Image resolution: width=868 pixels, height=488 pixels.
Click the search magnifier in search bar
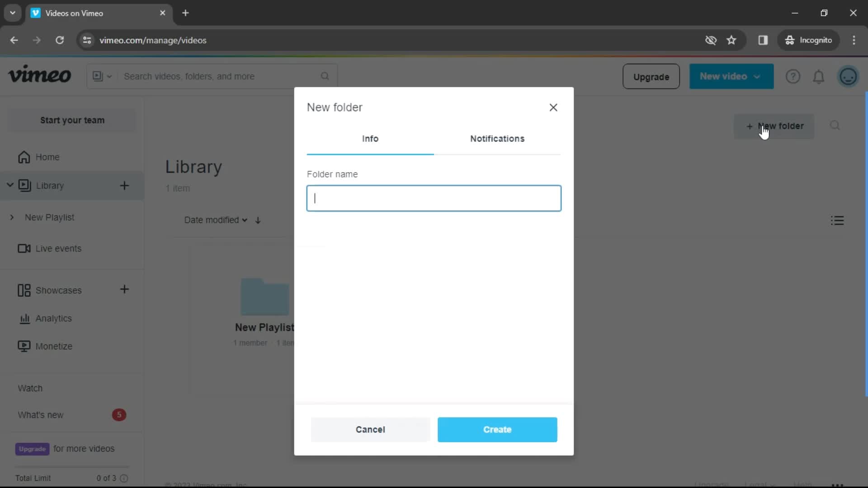point(325,76)
